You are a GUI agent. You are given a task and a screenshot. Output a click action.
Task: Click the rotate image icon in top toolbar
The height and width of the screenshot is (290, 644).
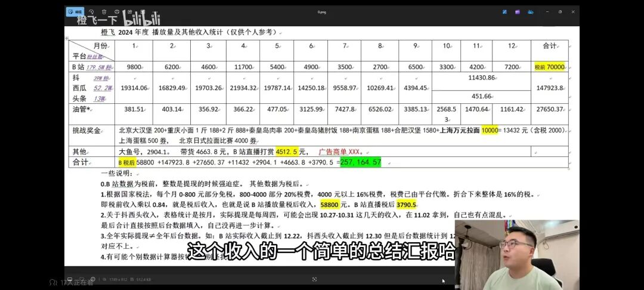click(91, 12)
